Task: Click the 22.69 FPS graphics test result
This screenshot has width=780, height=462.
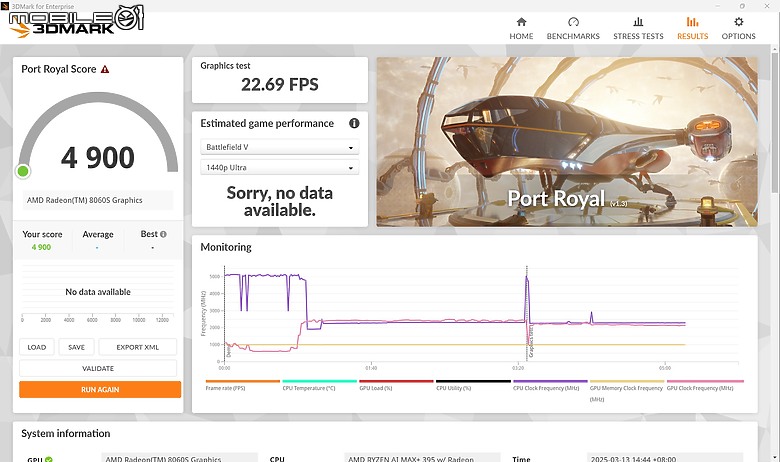Action: click(280, 85)
